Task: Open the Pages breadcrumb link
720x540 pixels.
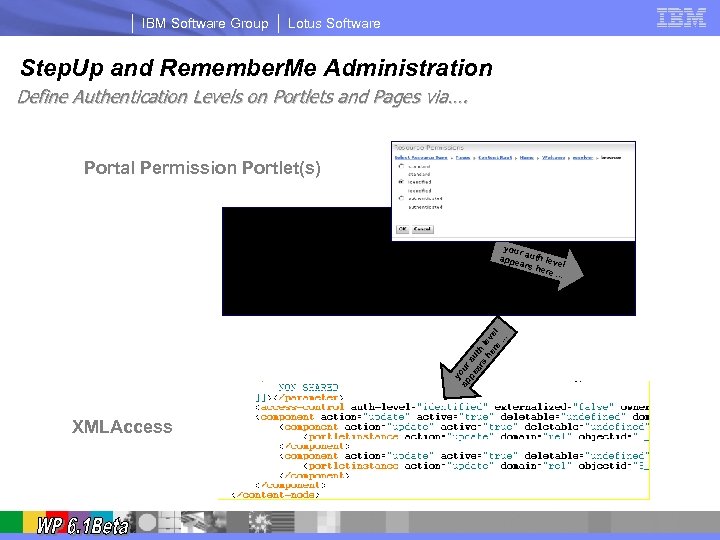Action: click(x=463, y=158)
